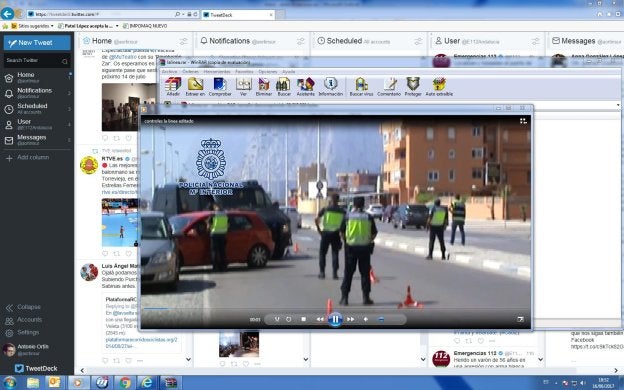The width and height of the screenshot is (624, 390).
Task: Toggle shuffle in Media Player
Action: point(277,319)
